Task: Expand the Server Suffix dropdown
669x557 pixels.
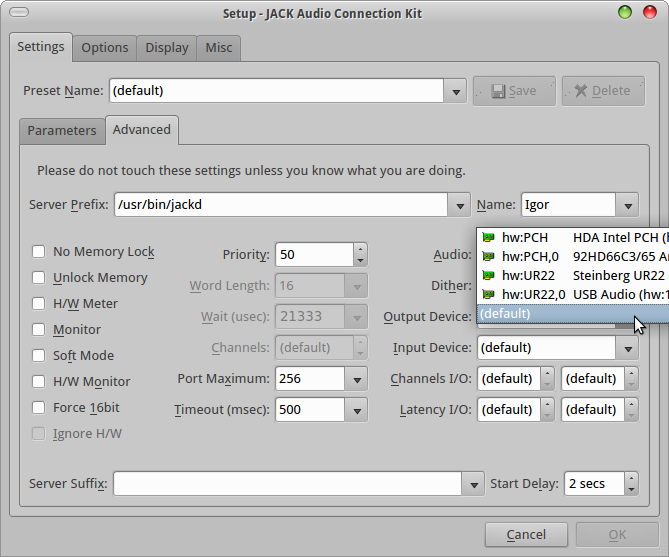Action: [x=474, y=484]
